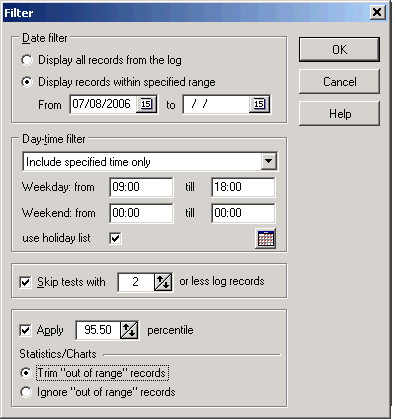395x419 pixels.
Task: Select Trim "out of range" records option
Action: pyautogui.click(x=26, y=373)
